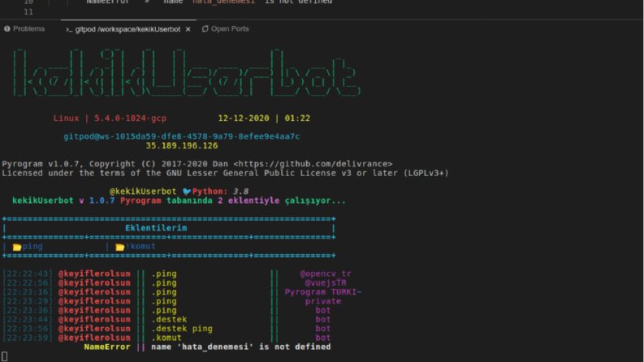Click the date '12-12-2020 | 01:22'
644x362 pixels.
tap(264, 119)
